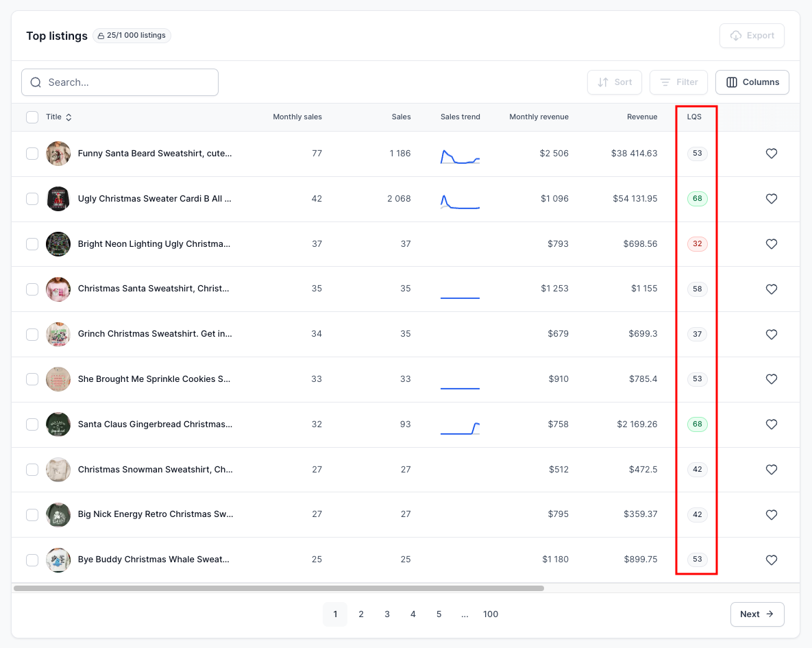Open the Filter options
This screenshot has height=648, width=812.
click(678, 82)
